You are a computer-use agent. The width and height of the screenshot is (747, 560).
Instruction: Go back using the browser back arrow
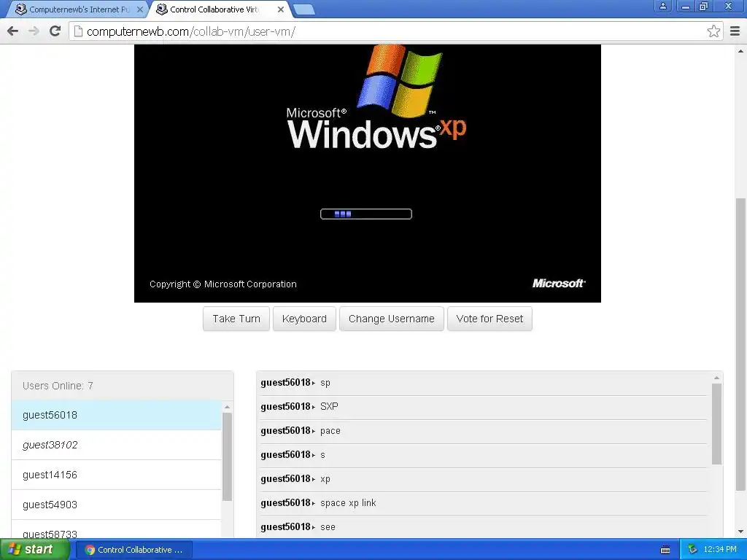tap(13, 31)
